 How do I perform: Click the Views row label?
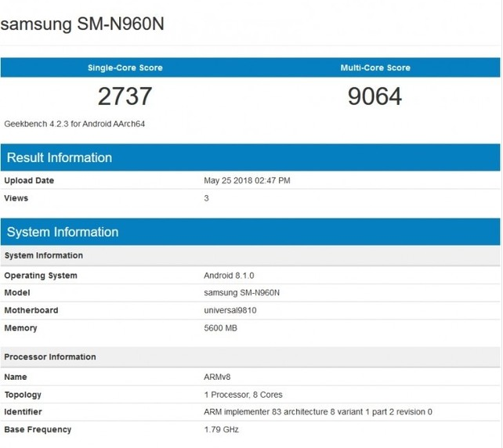pyautogui.click(x=16, y=198)
